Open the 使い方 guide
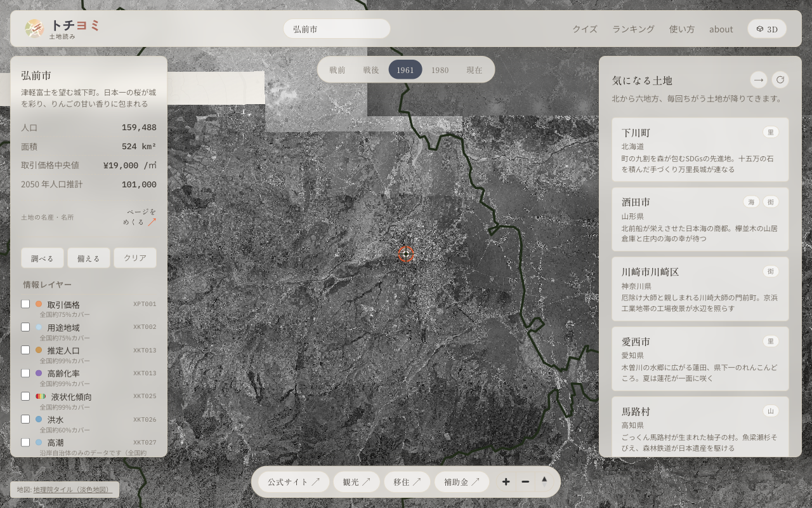 [682, 29]
